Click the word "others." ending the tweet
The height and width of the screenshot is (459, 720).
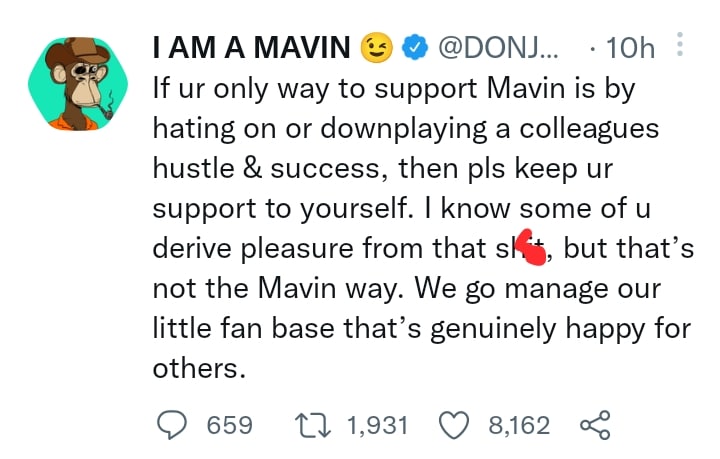198,368
